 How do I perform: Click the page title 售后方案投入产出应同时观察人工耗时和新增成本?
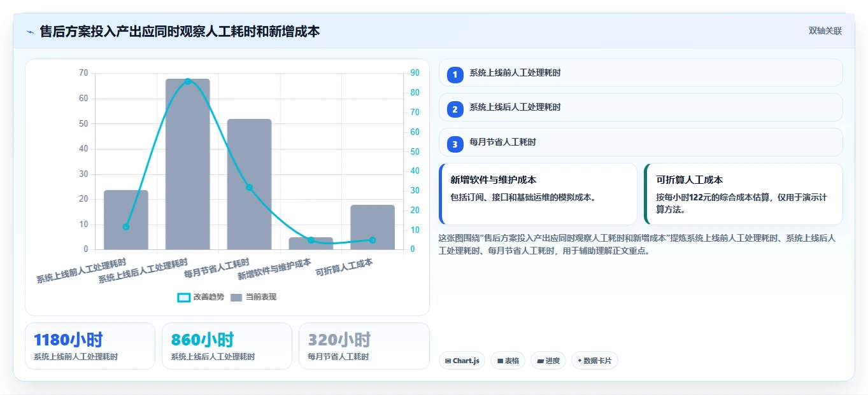tap(180, 31)
